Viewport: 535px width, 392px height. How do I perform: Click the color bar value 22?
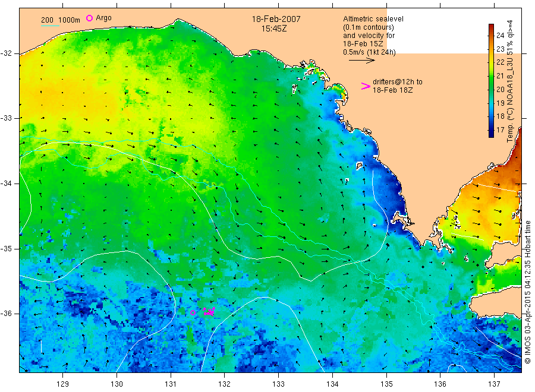click(x=500, y=62)
